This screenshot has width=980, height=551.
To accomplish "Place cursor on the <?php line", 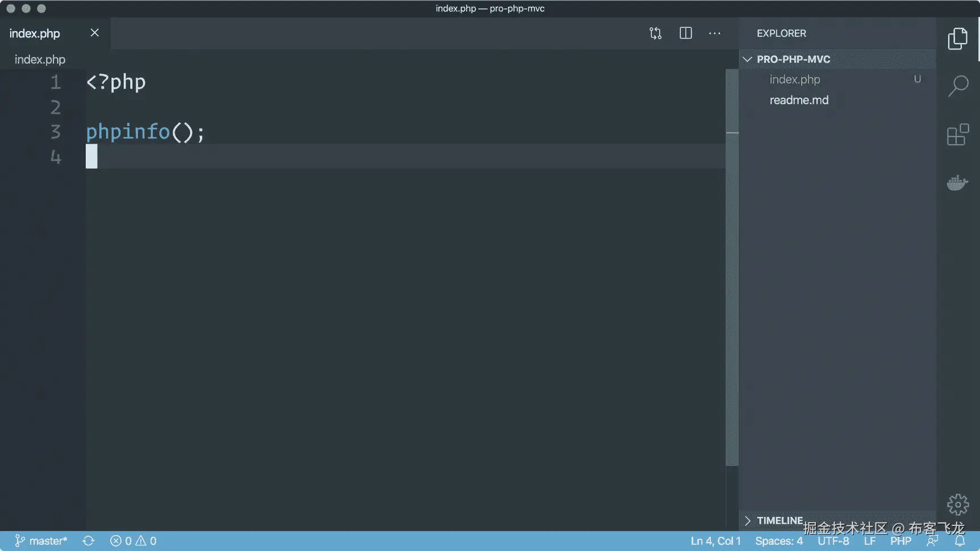I will [116, 82].
